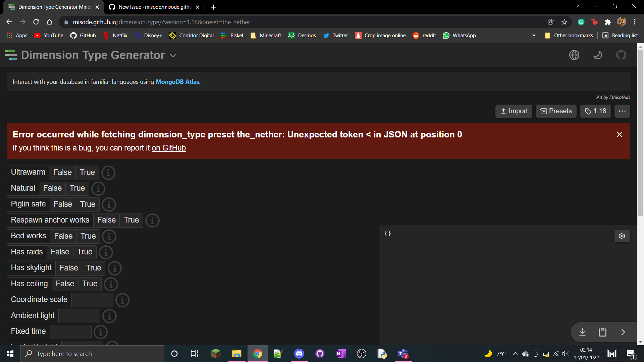Image resolution: width=644 pixels, height=362 pixels.
Task: Open the Presets dialog
Action: coord(556,111)
